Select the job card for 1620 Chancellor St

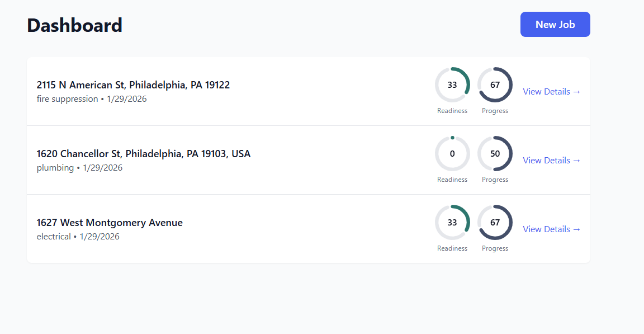point(308,160)
